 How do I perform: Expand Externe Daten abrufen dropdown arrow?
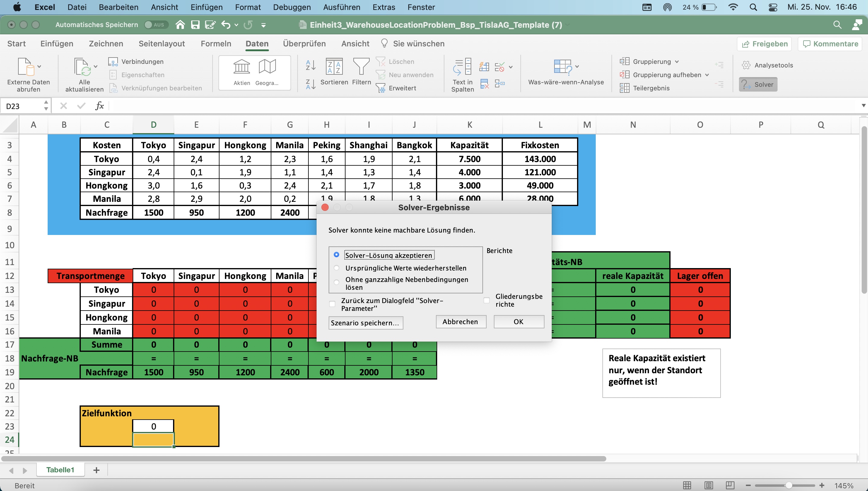(39, 67)
